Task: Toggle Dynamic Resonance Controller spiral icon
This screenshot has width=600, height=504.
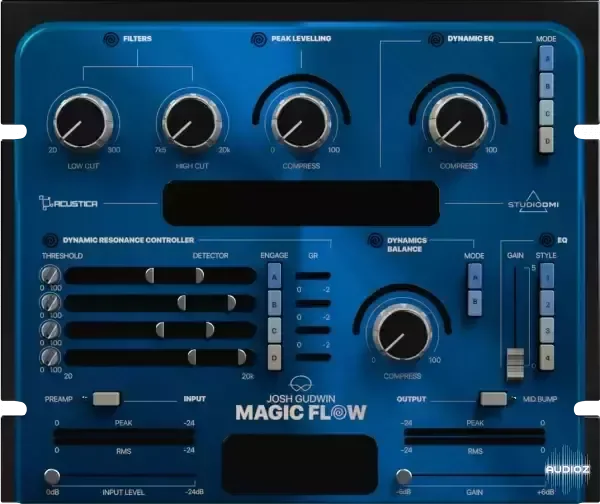Action: point(50,241)
